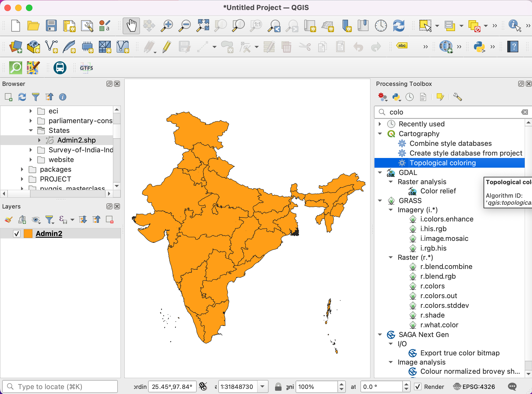Image resolution: width=532 pixels, height=394 pixels.
Task: Open the Python console icon
Action: (479, 47)
